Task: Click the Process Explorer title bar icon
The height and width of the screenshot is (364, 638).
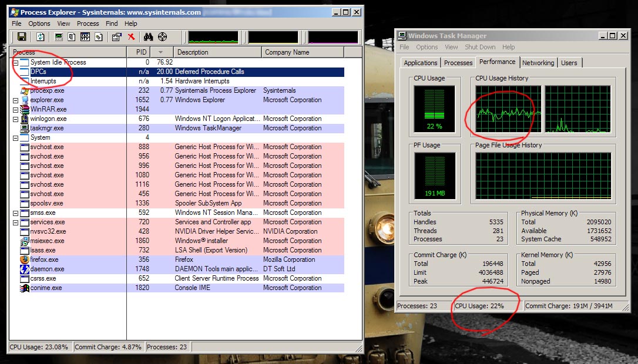Action: click(x=14, y=12)
